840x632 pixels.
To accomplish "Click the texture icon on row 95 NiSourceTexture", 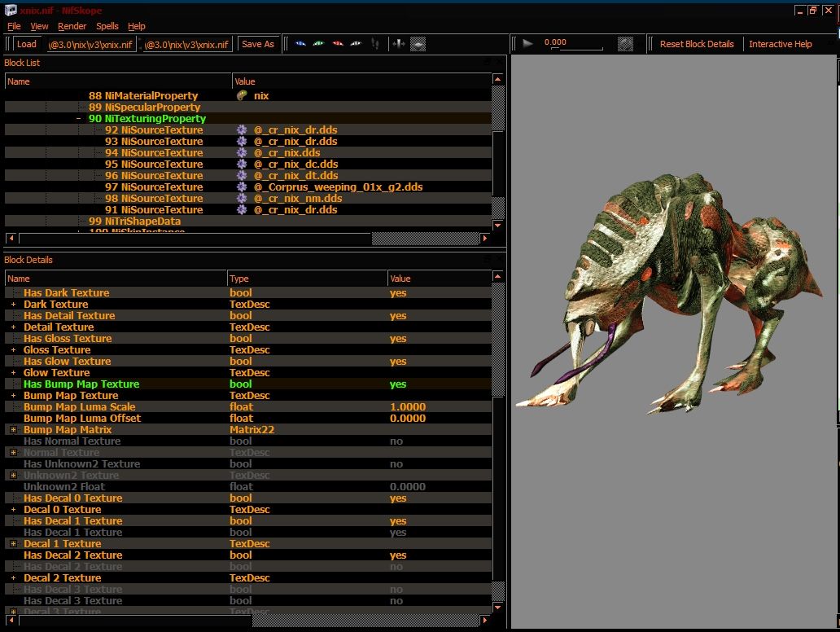I will (x=242, y=164).
